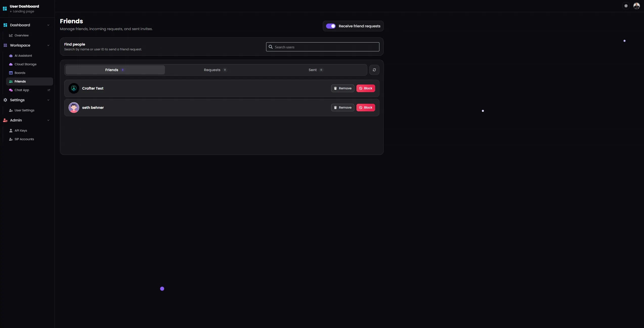Open SIP Accounts page

point(30,139)
